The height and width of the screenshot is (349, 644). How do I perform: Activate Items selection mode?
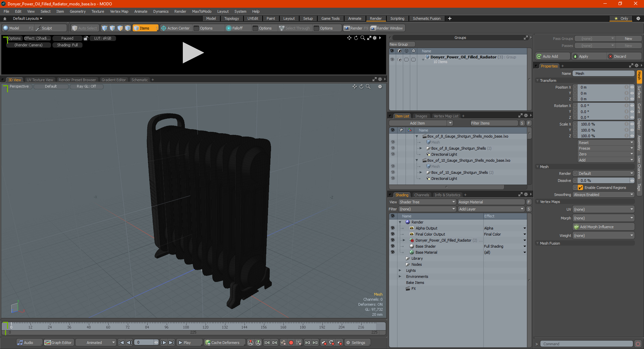tap(145, 28)
